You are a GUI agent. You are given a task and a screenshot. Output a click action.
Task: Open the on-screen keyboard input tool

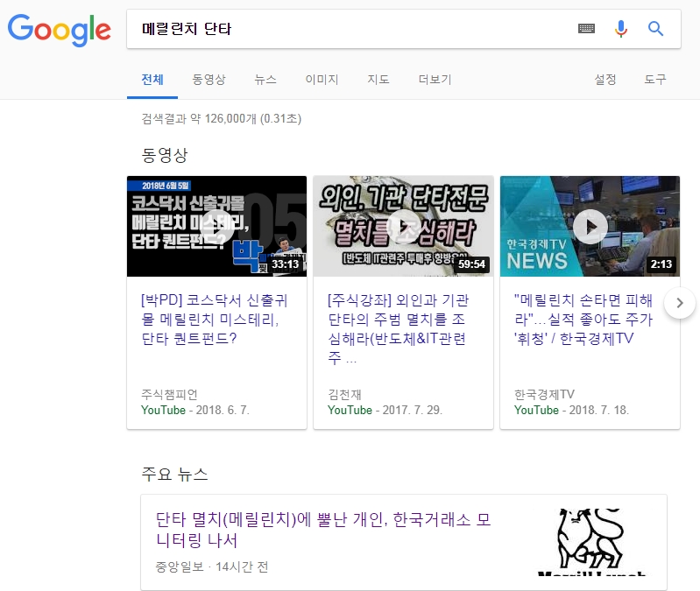(x=586, y=29)
